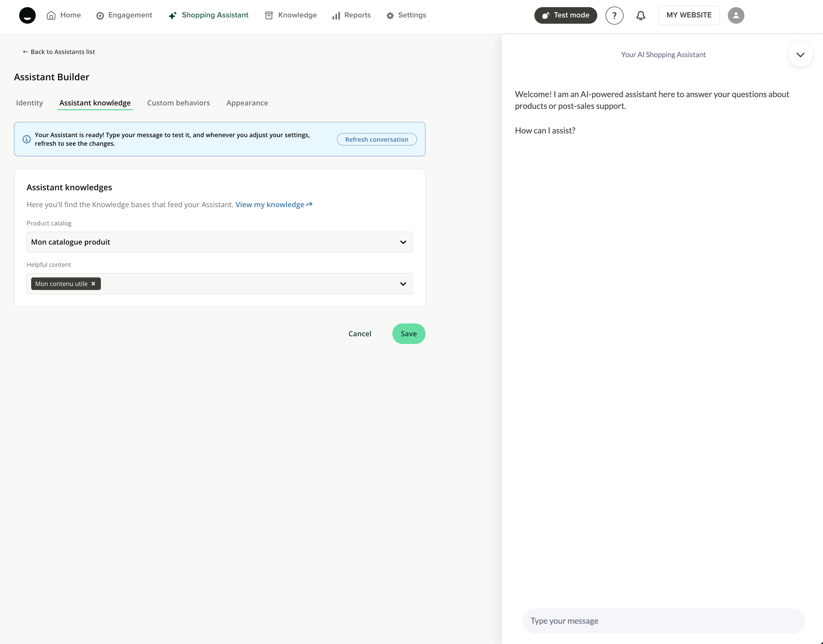Click the info icon in the banner

pos(27,139)
